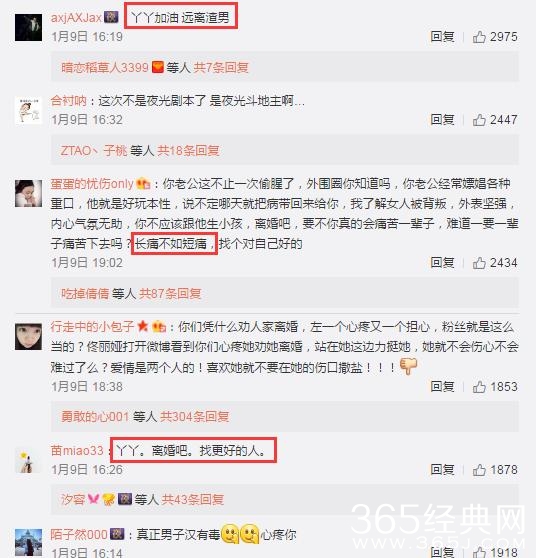Image resolution: width=536 pixels, height=558 pixels.
Task: Like 苗miao33's comment with 1878 likes
Action: (479, 470)
